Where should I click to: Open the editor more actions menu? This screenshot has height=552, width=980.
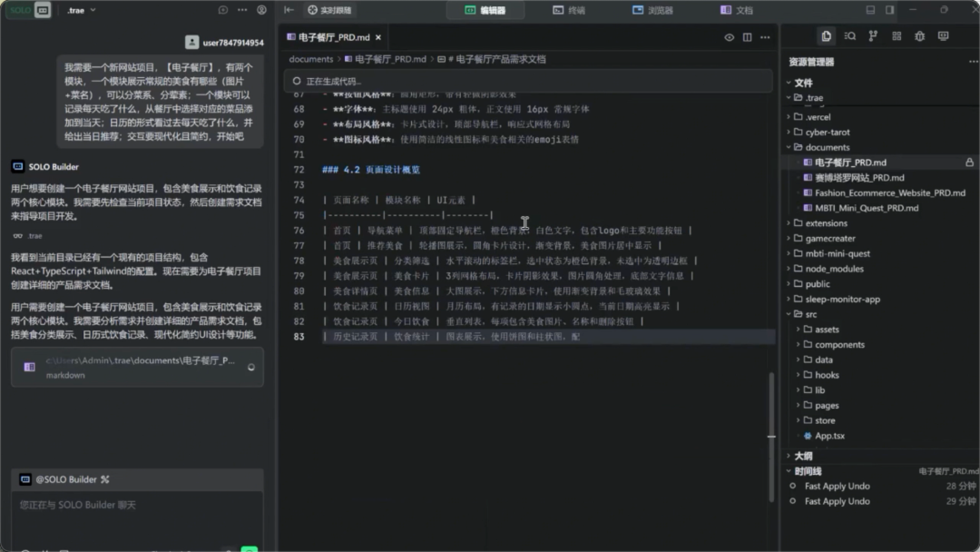tap(765, 37)
